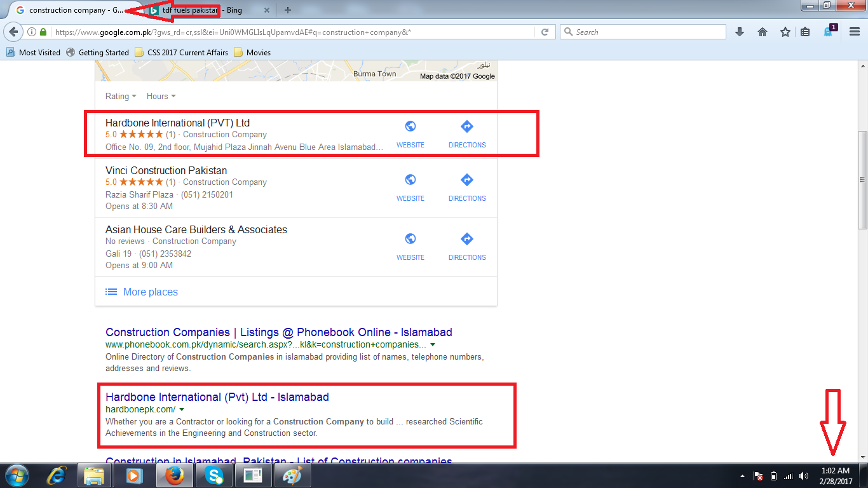Bookmark this page with the star icon
Image resolution: width=868 pixels, height=488 pixels.
[785, 32]
